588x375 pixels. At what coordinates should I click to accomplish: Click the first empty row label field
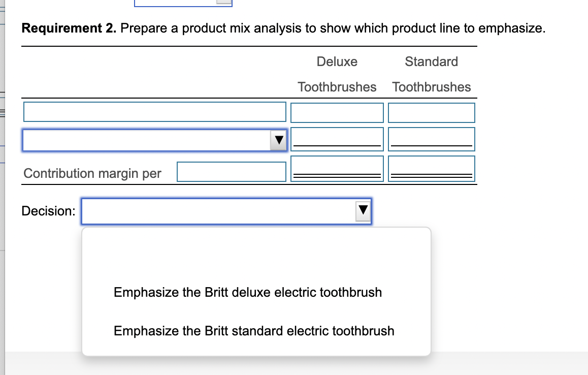pyautogui.click(x=154, y=112)
